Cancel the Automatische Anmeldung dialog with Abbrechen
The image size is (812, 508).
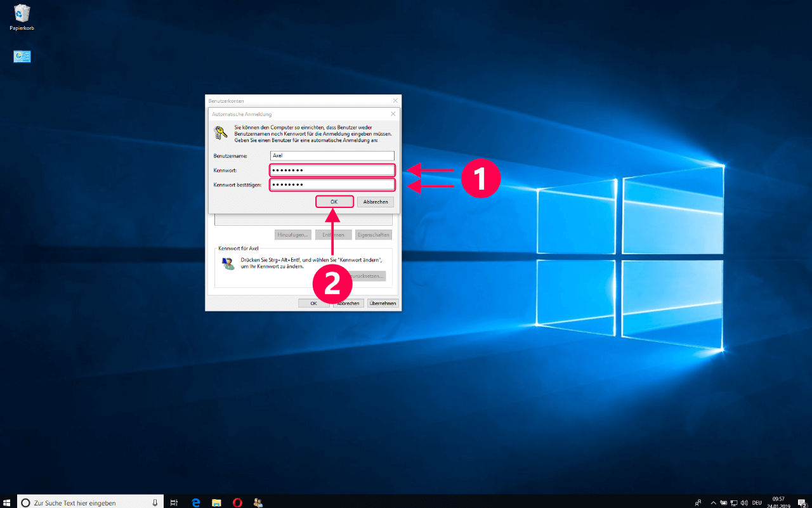click(x=376, y=202)
